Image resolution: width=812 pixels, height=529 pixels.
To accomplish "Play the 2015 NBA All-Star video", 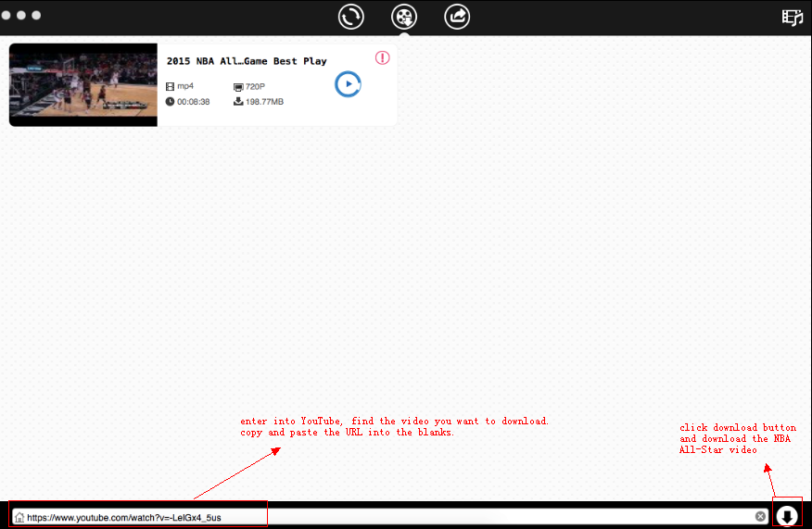I will click(x=348, y=84).
